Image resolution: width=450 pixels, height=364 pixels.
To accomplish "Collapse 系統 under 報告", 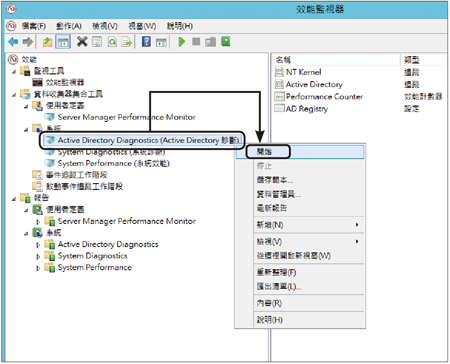I will click(x=26, y=234).
